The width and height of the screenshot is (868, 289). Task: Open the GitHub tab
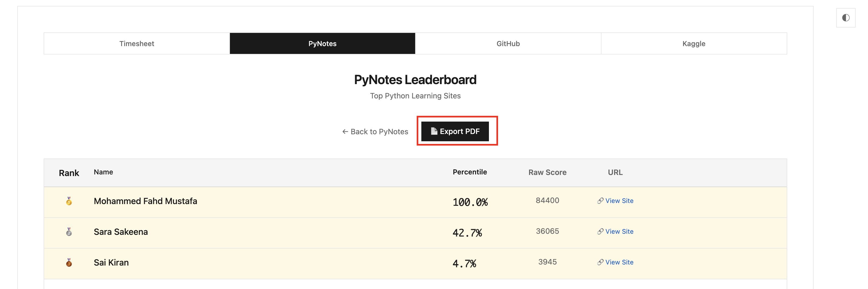508,43
